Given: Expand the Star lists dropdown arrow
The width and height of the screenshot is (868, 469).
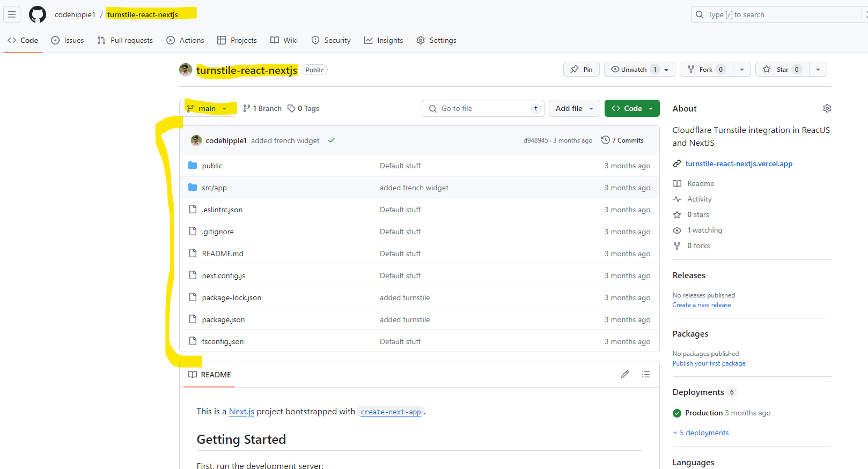Looking at the screenshot, I should click(x=818, y=69).
